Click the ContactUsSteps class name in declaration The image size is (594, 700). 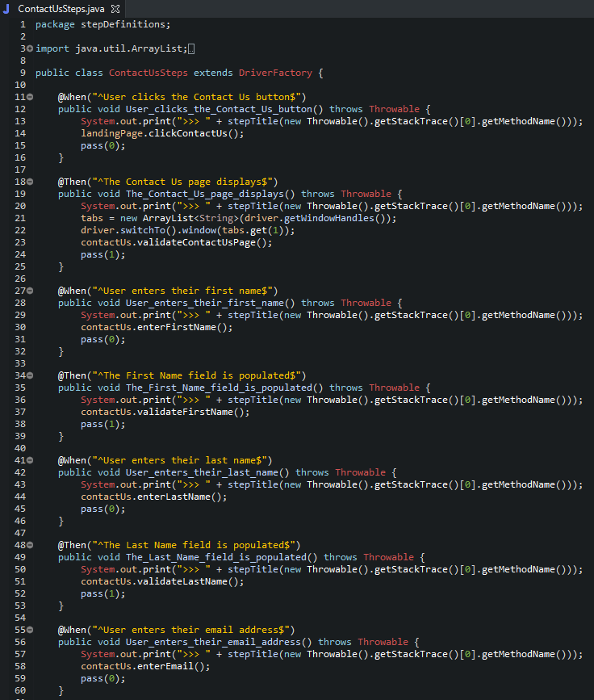(x=148, y=73)
